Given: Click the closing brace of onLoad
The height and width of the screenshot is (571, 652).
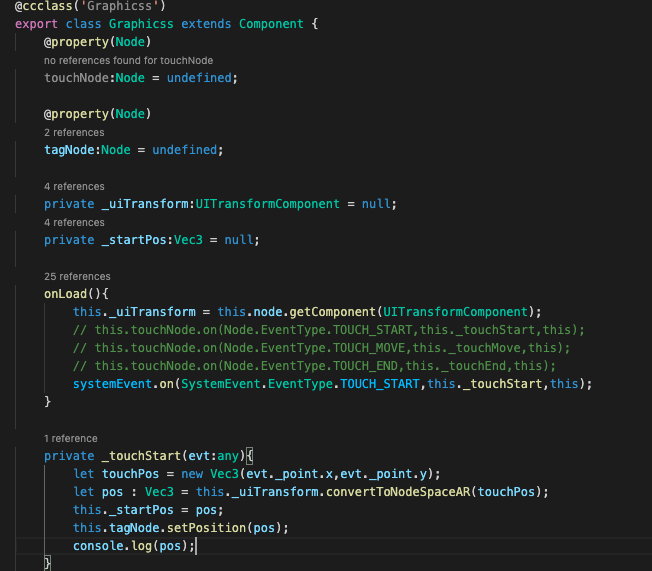Looking at the screenshot, I should (47, 402).
